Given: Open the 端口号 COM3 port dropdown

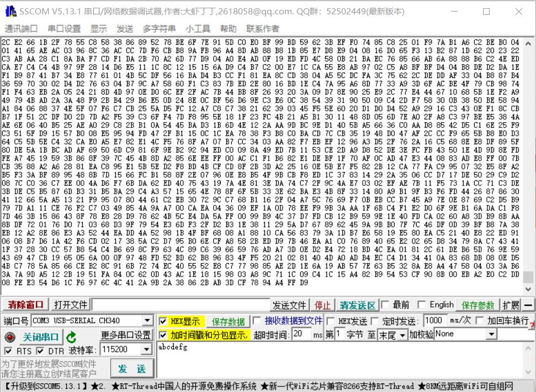Looking at the screenshot, I should (146, 320).
